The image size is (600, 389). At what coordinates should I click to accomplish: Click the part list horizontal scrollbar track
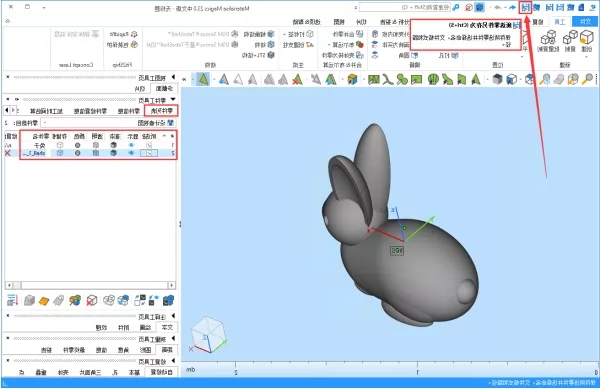coord(90,285)
